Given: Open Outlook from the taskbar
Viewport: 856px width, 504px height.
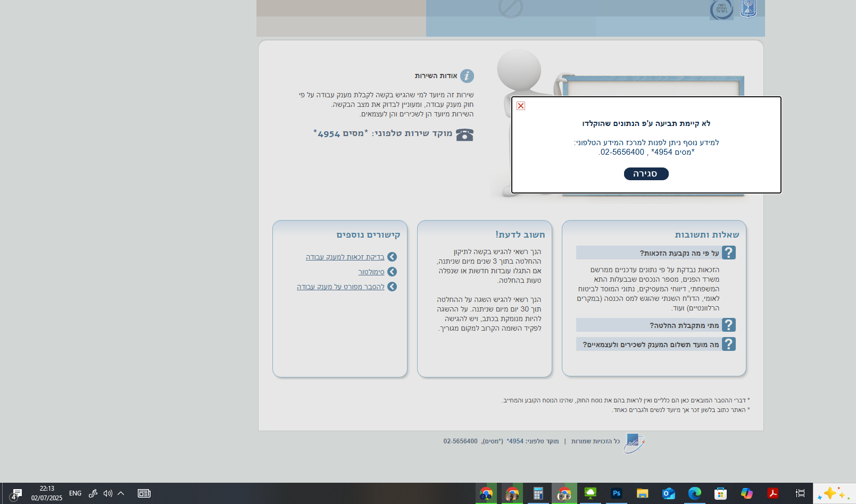Looking at the screenshot, I should 668,493.
